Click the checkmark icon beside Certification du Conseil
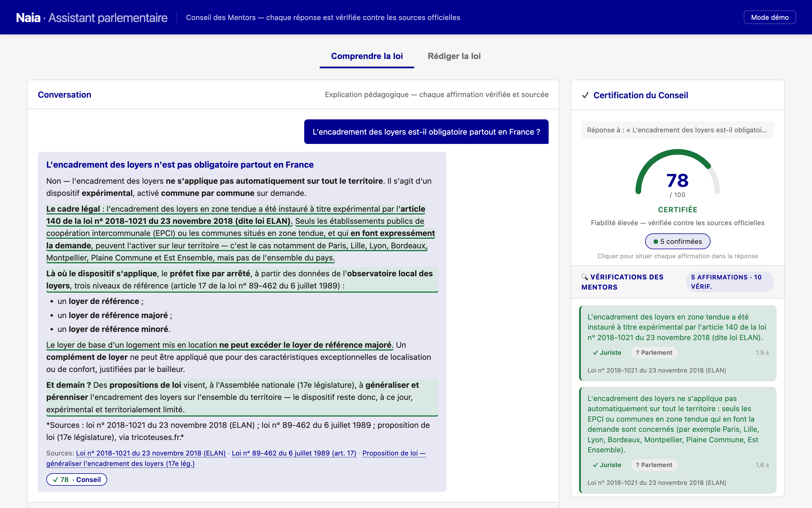812x508 pixels. 585,95
